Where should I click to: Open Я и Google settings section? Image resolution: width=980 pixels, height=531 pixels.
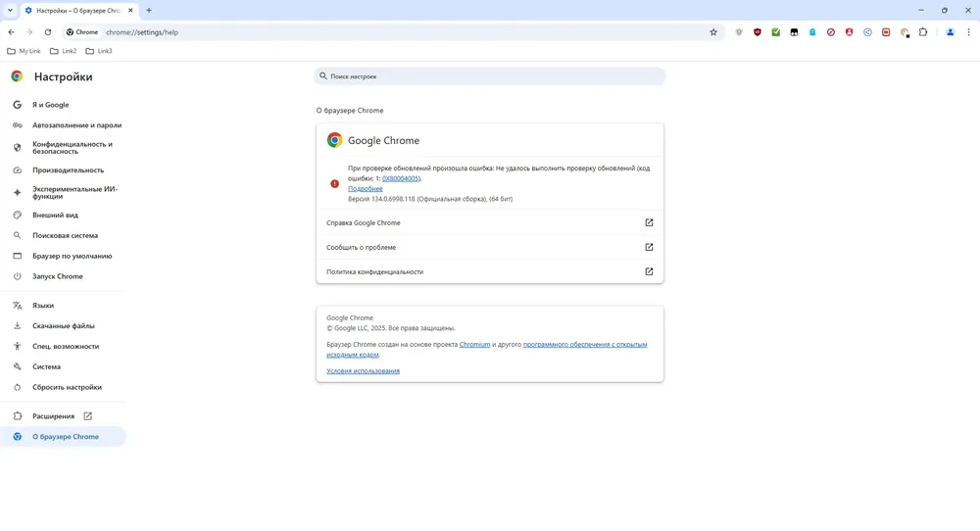63,105
